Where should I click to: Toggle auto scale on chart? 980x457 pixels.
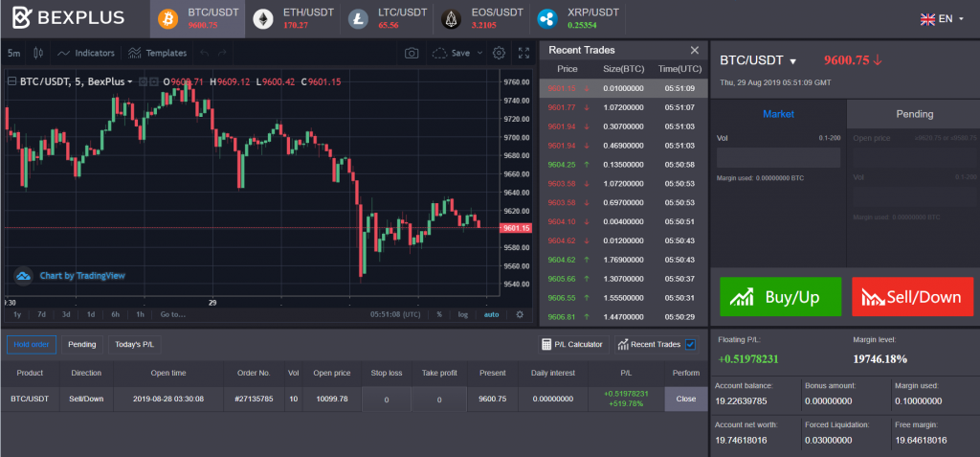point(492,314)
